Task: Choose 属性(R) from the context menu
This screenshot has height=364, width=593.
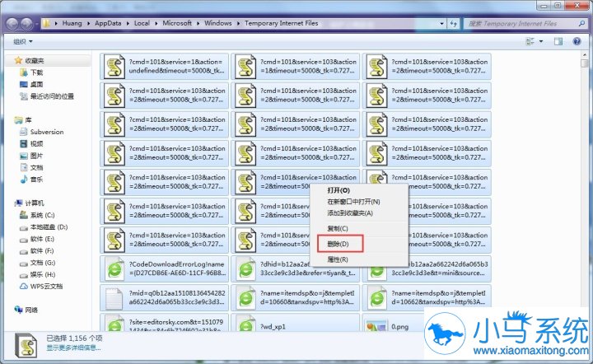Action: tap(358, 259)
